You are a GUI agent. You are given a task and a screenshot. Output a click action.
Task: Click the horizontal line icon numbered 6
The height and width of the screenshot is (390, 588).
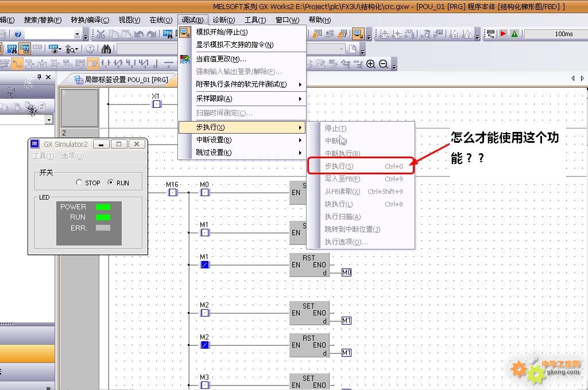click(169, 64)
